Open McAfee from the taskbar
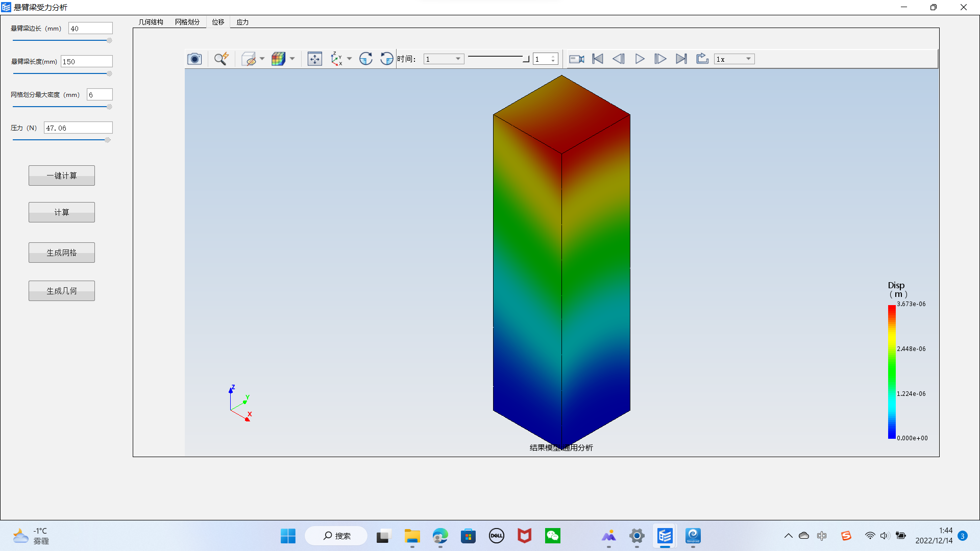The height and width of the screenshot is (551, 980). pyautogui.click(x=524, y=536)
